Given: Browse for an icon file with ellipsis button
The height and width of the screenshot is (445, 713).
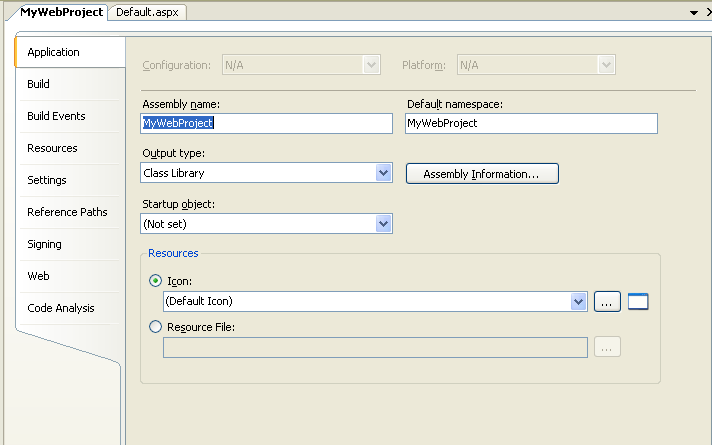Looking at the screenshot, I should point(607,301).
